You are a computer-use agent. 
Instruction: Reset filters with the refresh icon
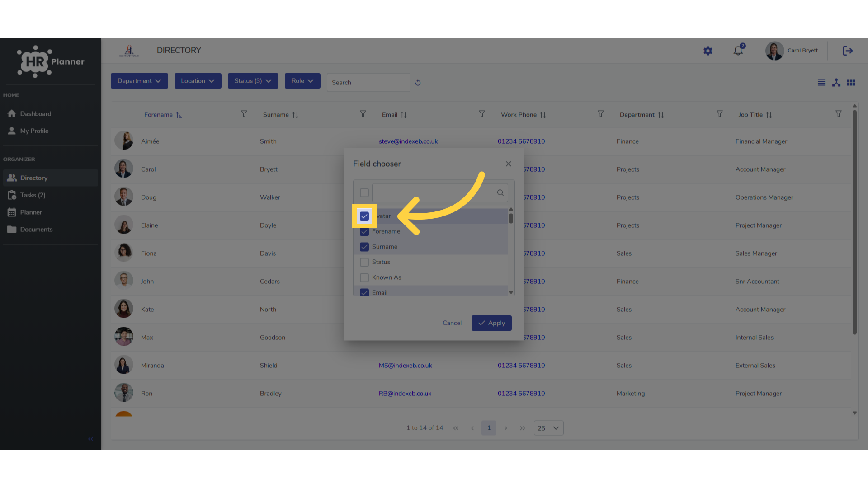(x=418, y=83)
